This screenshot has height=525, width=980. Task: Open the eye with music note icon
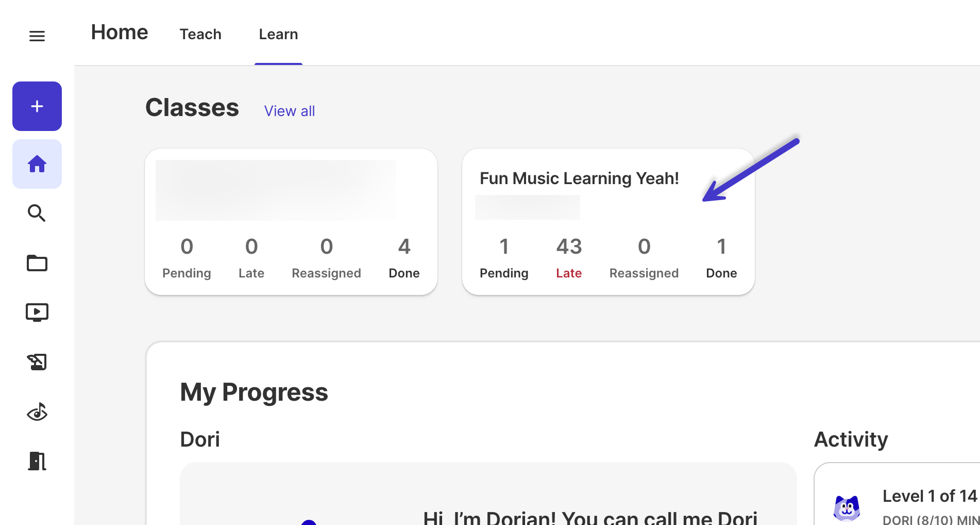37,412
